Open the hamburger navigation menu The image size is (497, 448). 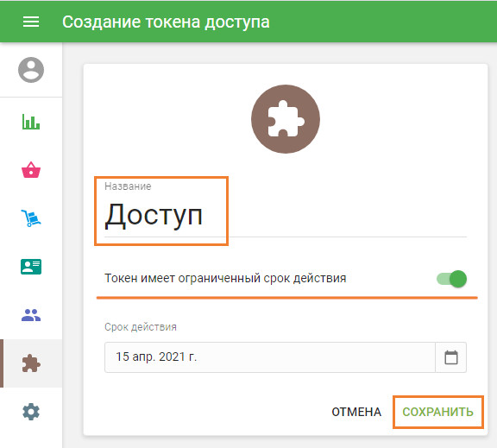click(x=31, y=22)
